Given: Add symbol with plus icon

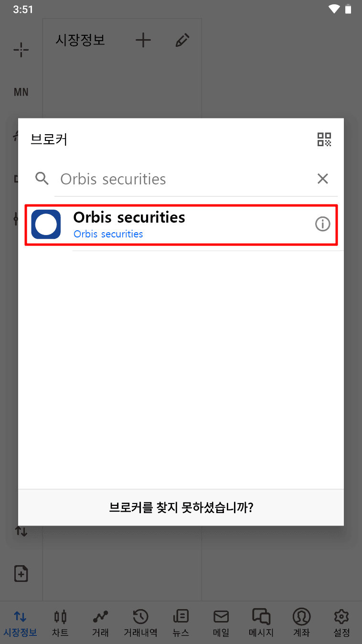Looking at the screenshot, I should (143, 41).
